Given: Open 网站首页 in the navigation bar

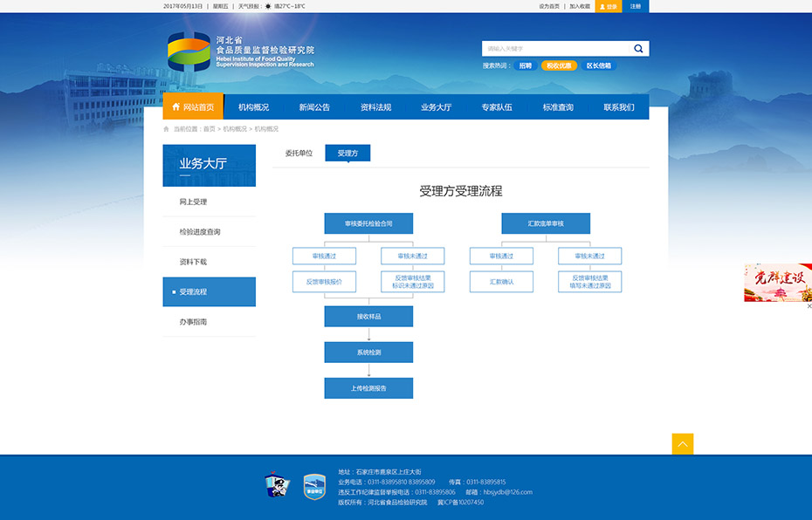Looking at the screenshot, I should [x=193, y=107].
